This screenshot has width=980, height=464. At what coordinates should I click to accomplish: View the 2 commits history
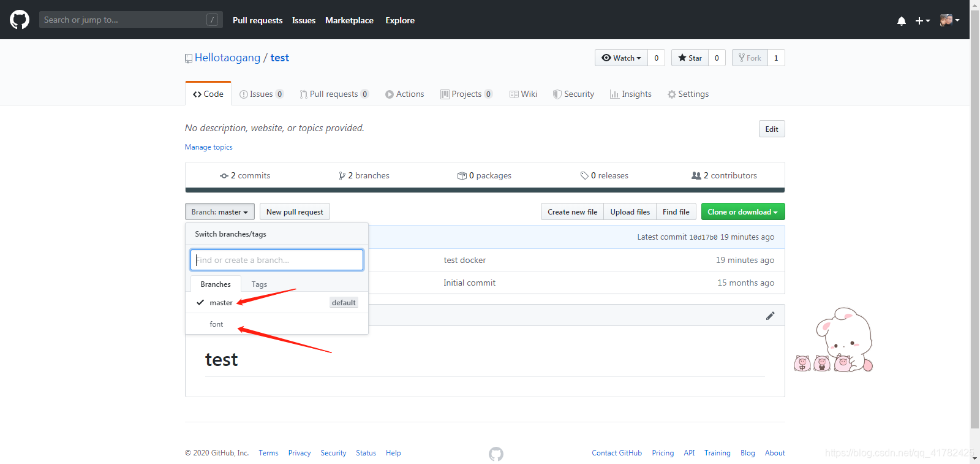pos(245,175)
